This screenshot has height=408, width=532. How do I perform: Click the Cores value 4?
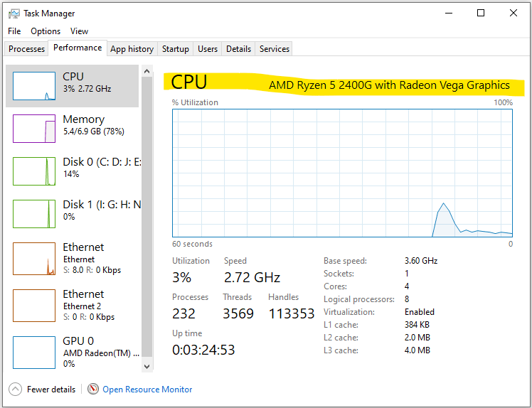(x=406, y=286)
